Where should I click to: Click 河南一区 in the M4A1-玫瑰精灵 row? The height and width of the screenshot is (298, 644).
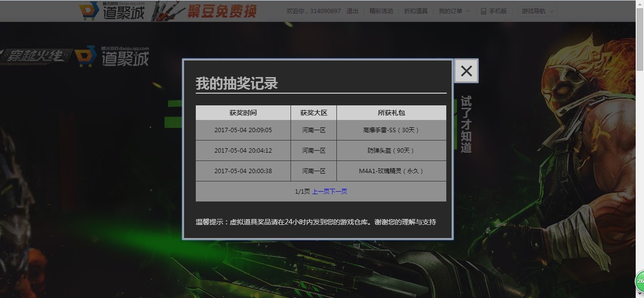(314, 171)
